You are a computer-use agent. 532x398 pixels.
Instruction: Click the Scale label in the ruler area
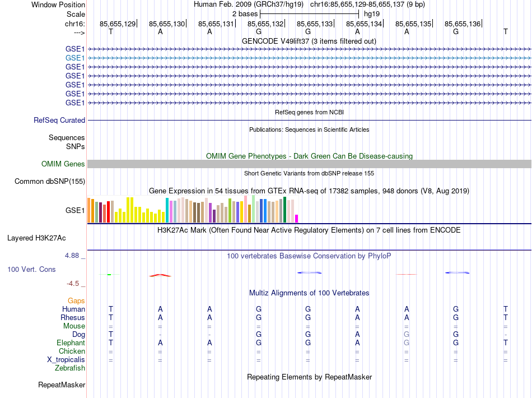(76, 14)
